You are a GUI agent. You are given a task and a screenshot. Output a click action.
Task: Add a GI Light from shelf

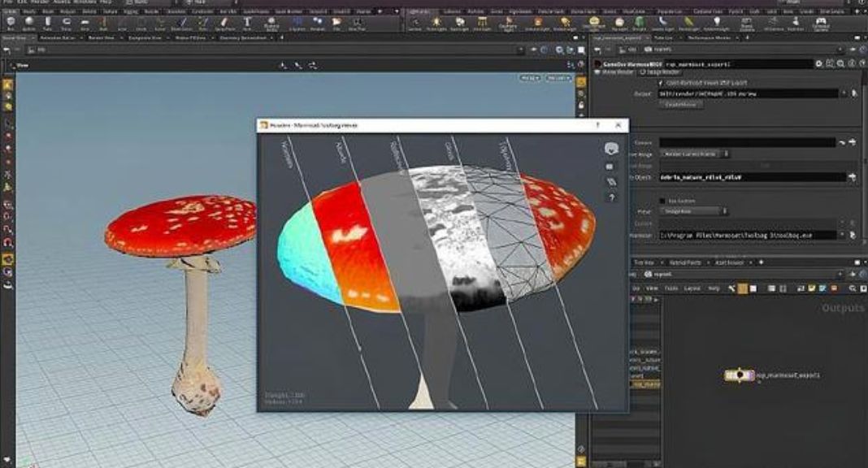(x=640, y=23)
